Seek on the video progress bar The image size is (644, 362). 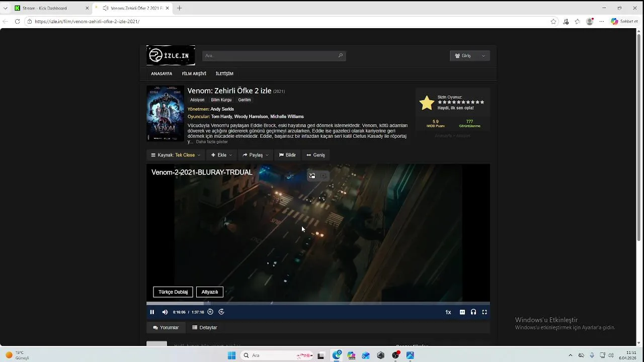318,303
